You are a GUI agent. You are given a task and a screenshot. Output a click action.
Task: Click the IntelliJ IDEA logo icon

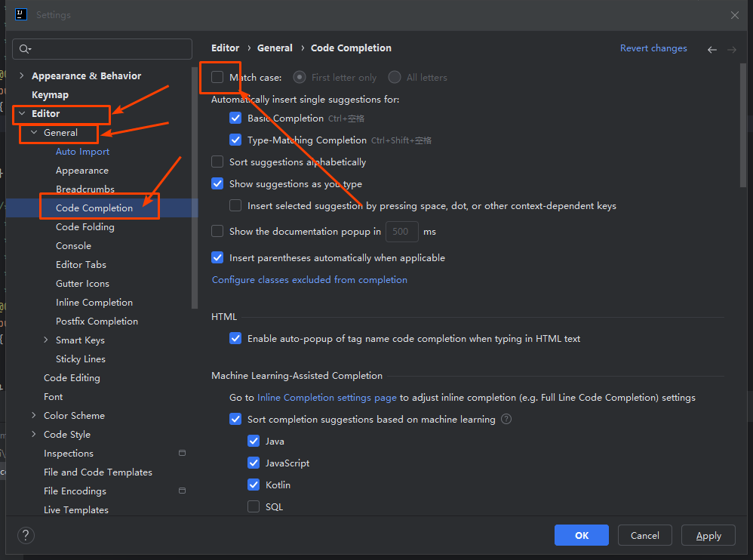point(21,14)
